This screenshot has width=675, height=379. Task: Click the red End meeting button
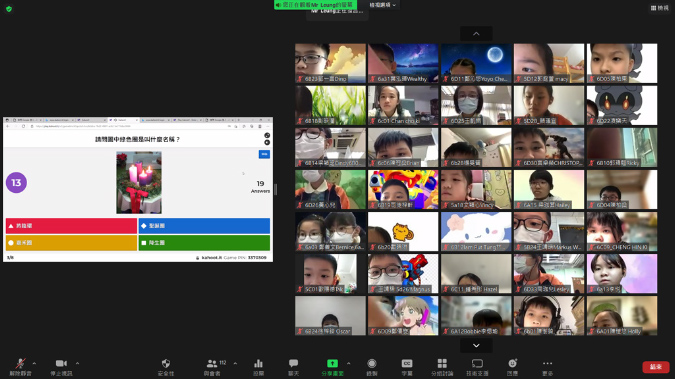coord(656,367)
